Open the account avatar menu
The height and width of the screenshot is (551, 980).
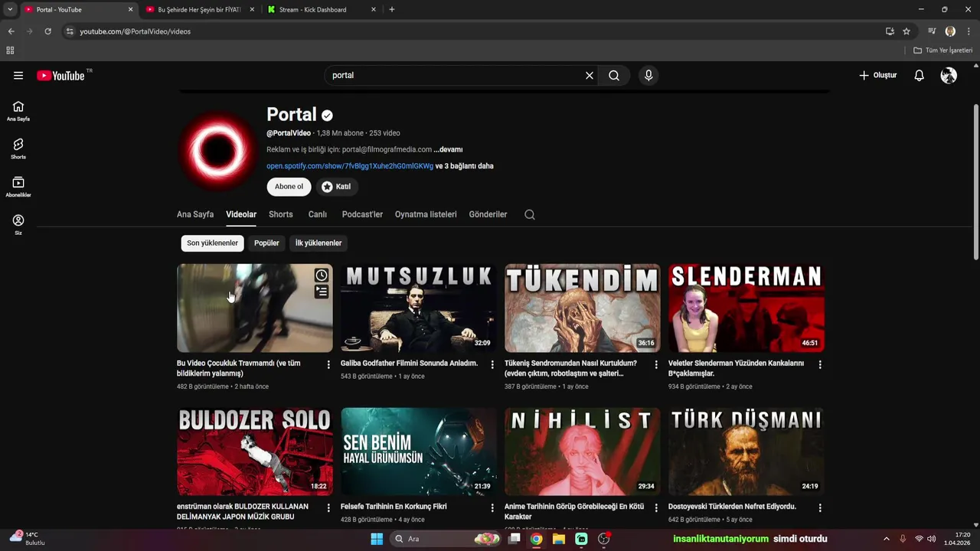pos(949,75)
